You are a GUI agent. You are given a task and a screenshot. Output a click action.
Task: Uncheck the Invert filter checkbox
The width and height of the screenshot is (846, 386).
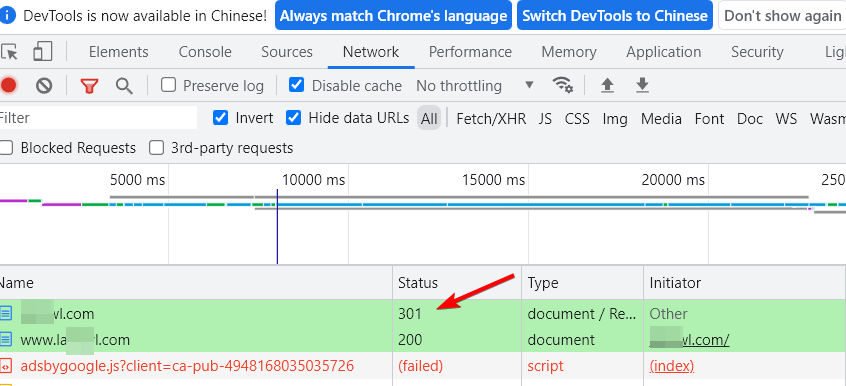coord(221,117)
